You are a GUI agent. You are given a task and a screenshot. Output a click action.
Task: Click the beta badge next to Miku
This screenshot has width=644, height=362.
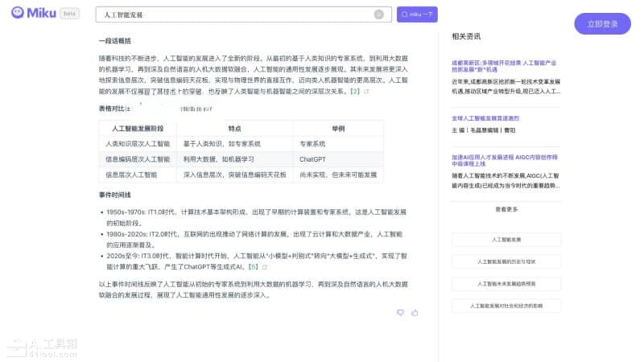click(70, 14)
